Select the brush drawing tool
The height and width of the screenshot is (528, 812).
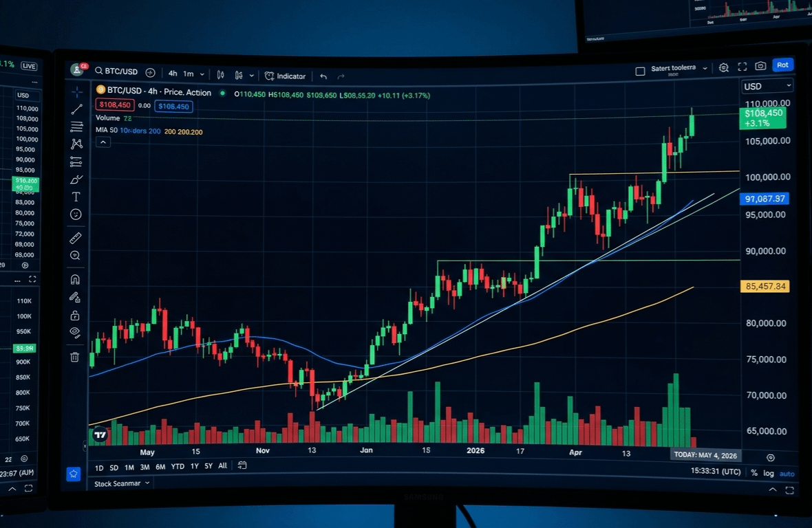click(76, 179)
